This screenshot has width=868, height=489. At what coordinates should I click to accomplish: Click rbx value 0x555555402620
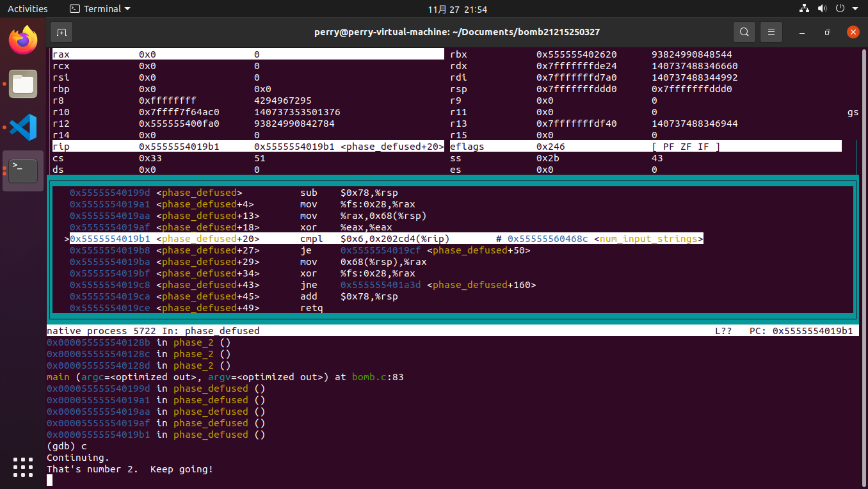click(x=577, y=54)
